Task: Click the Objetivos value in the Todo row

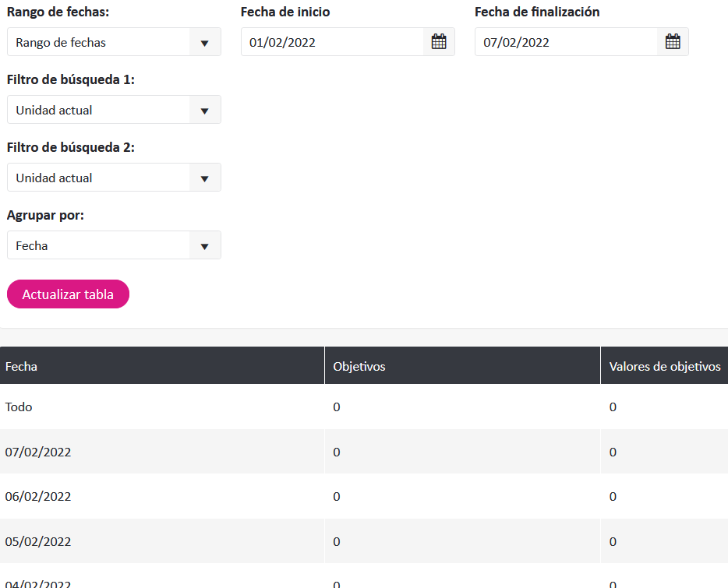Action: click(337, 407)
